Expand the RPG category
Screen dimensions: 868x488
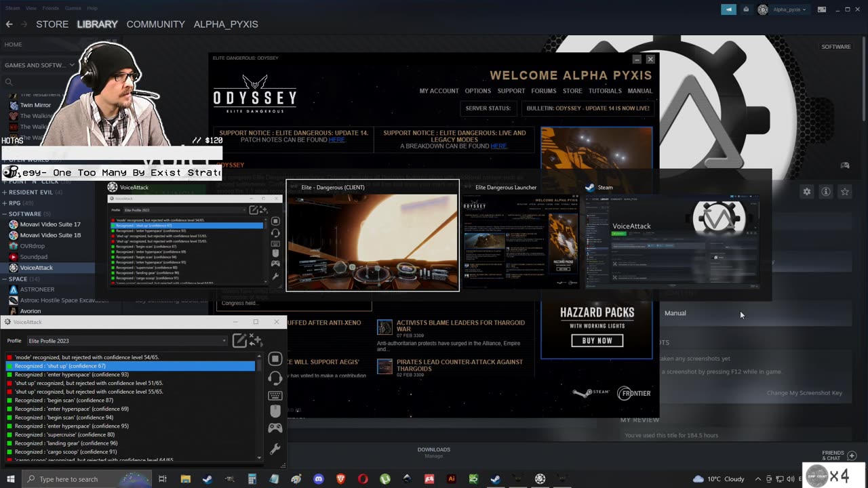click(18, 203)
